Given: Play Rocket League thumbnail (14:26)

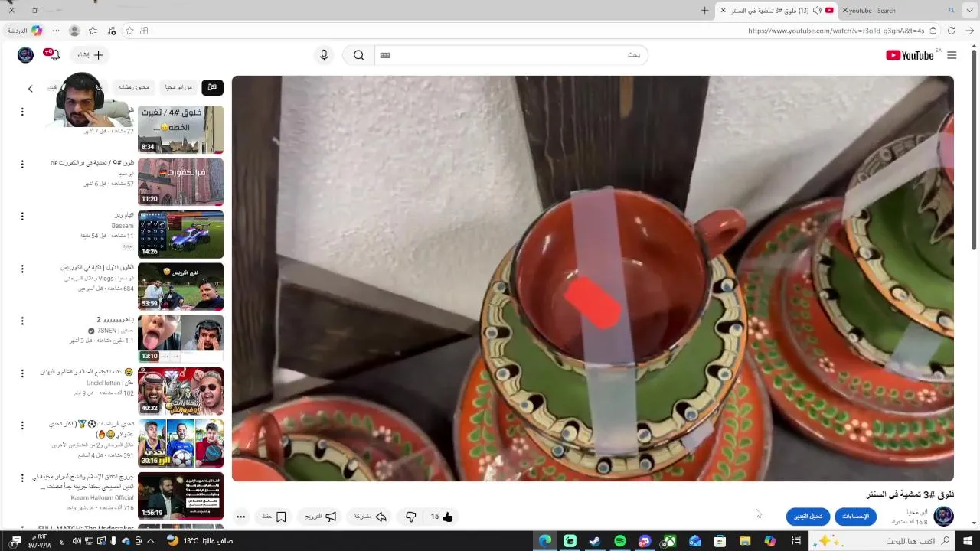Looking at the screenshot, I should 181,234.
